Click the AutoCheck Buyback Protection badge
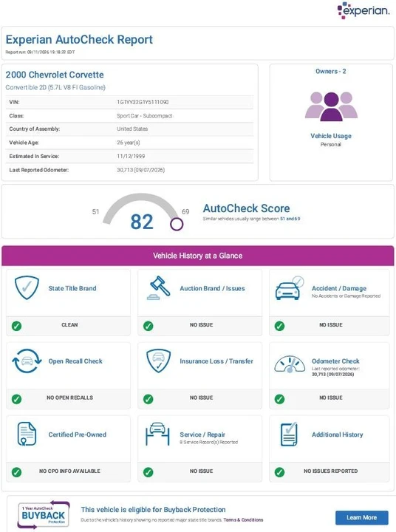Image resolution: width=396 pixels, height=532 pixels. click(44, 515)
